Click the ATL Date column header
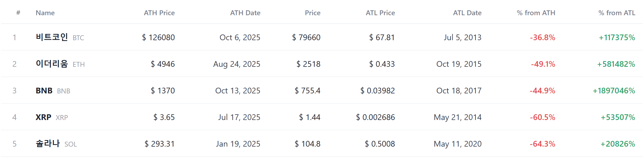Screen dimensions: 644x158 point(467,13)
